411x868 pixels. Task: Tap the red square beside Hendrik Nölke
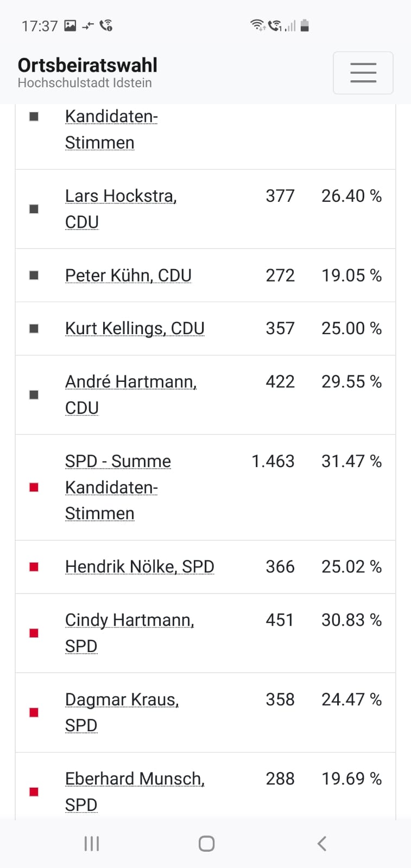click(34, 567)
